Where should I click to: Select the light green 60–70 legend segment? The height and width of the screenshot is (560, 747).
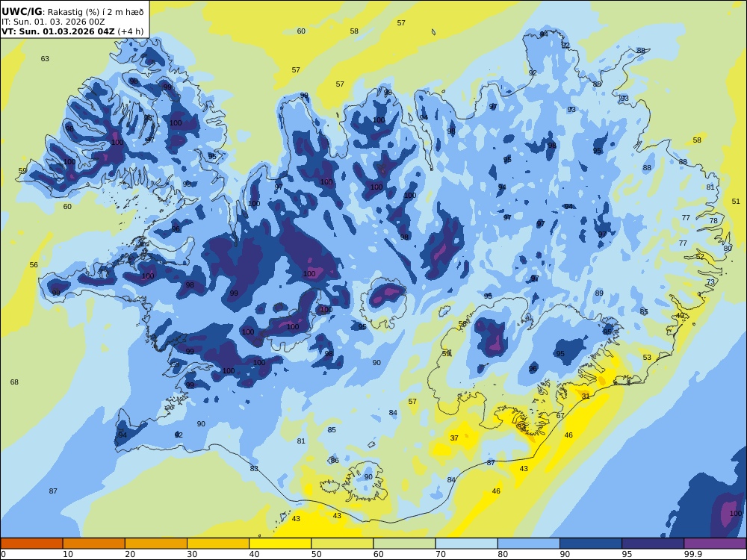404,544
